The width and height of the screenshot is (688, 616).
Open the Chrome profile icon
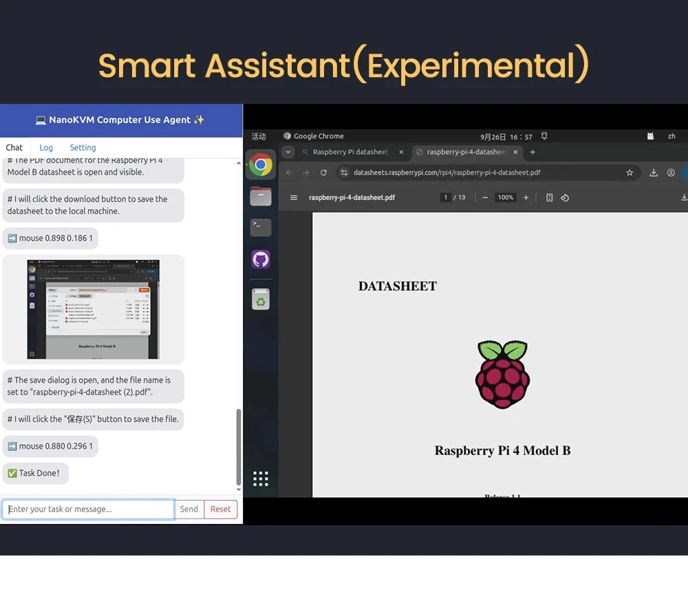pyautogui.click(x=671, y=173)
